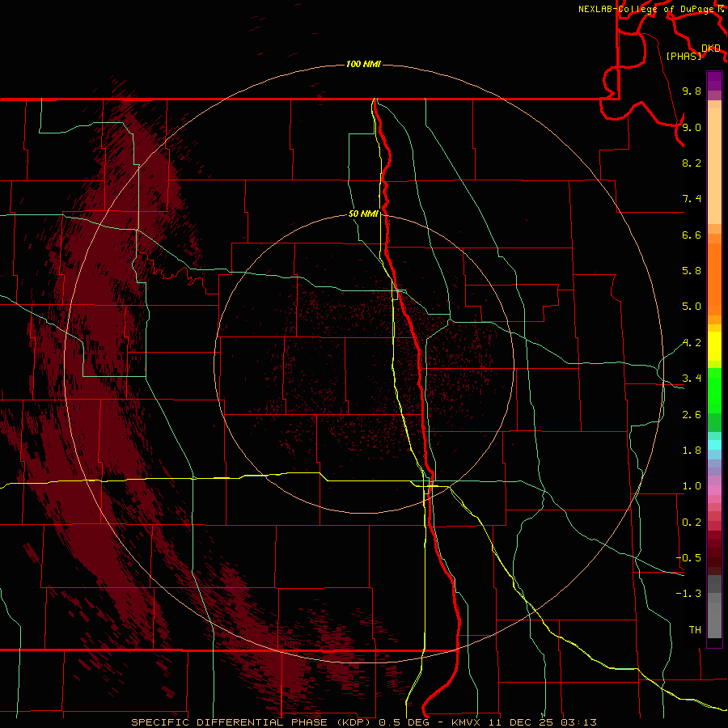Click the 03:13 timestamp
728x728 pixels.
click(x=578, y=722)
